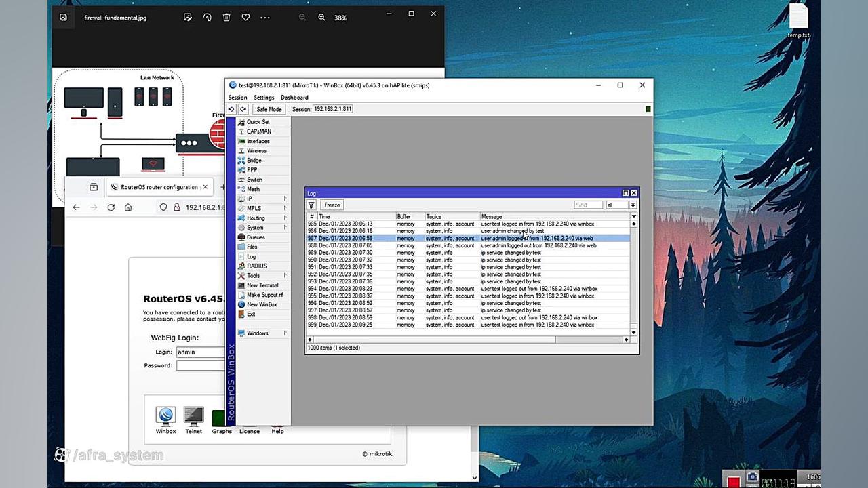Open CAPsMAN in WinBox sidebar
Image resolution: width=868 pixels, height=488 pixels.
(x=258, y=131)
